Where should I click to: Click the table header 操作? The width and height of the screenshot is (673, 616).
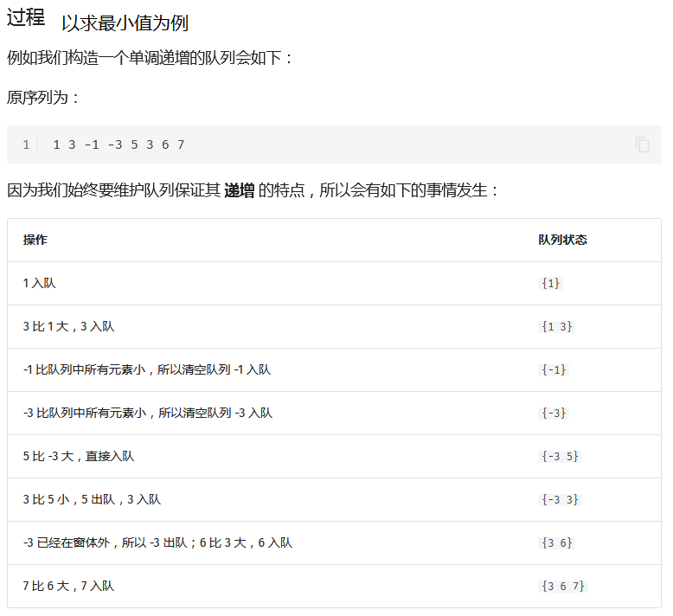pyautogui.click(x=35, y=240)
